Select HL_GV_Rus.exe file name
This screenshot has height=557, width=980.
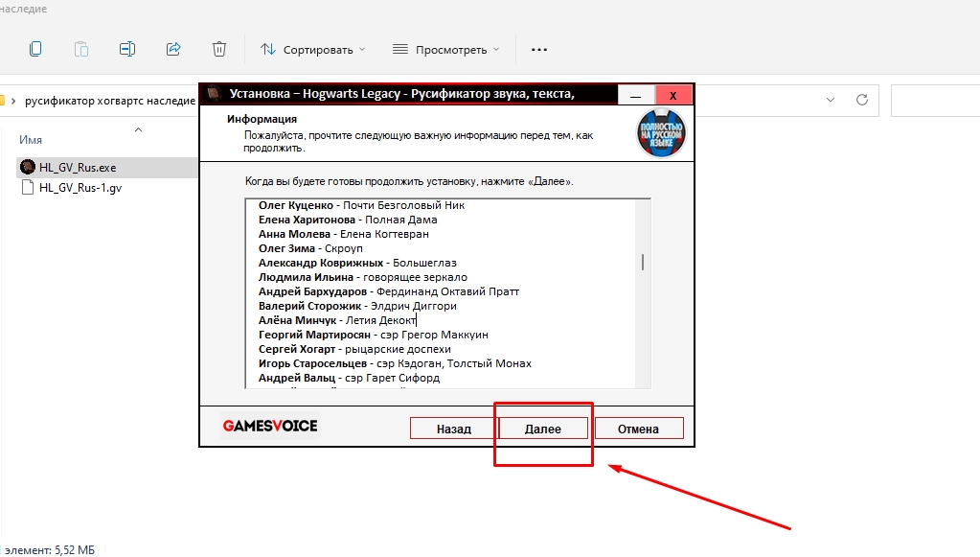(x=78, y=168)
